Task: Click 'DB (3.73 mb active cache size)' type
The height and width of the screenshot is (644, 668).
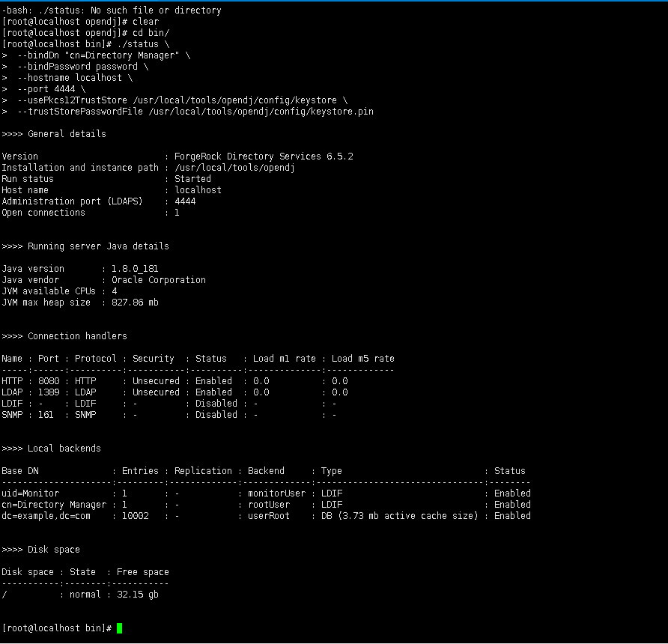Action: (x=399, y=516)
